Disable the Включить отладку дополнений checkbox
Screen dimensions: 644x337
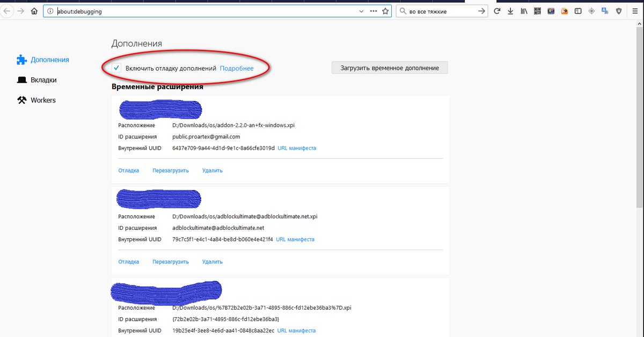pyautogui.click(x=116, y=68)
